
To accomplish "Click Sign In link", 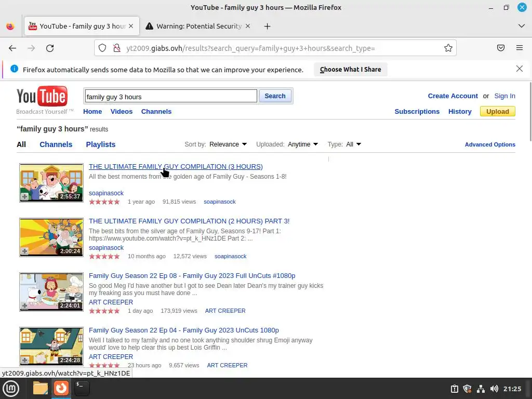I will click(x=504, y=96).
